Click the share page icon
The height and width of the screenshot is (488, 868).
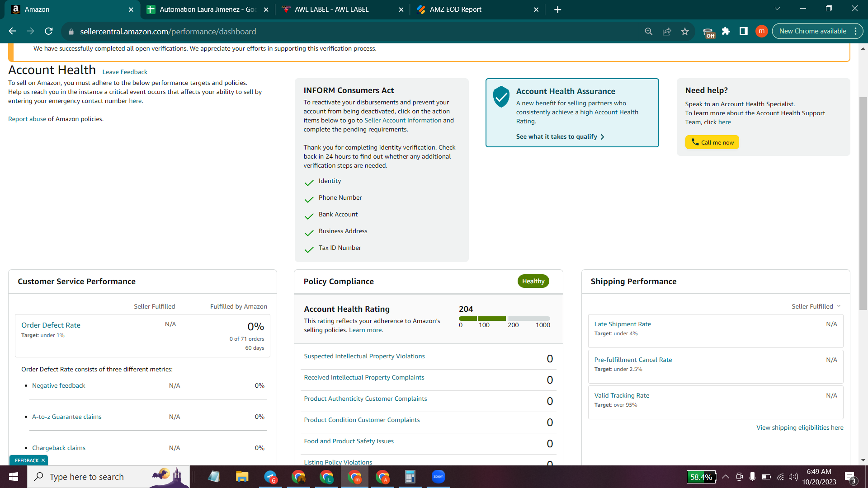[666, 31]
